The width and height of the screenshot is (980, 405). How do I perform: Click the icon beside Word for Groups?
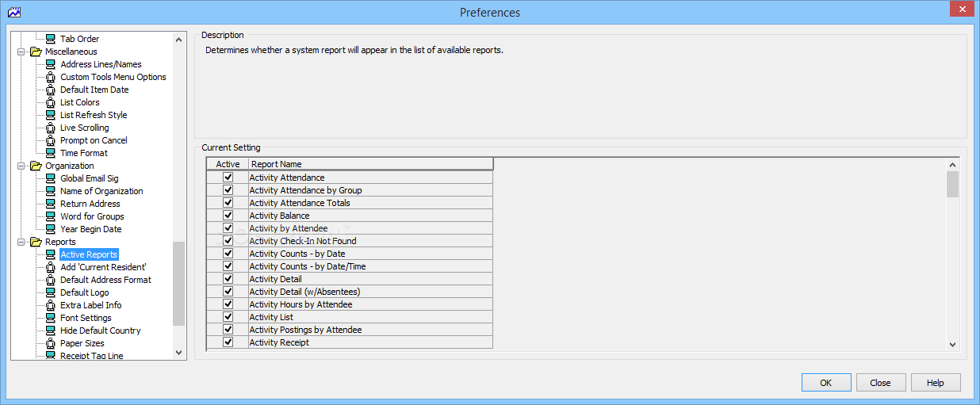pos(51,216)
